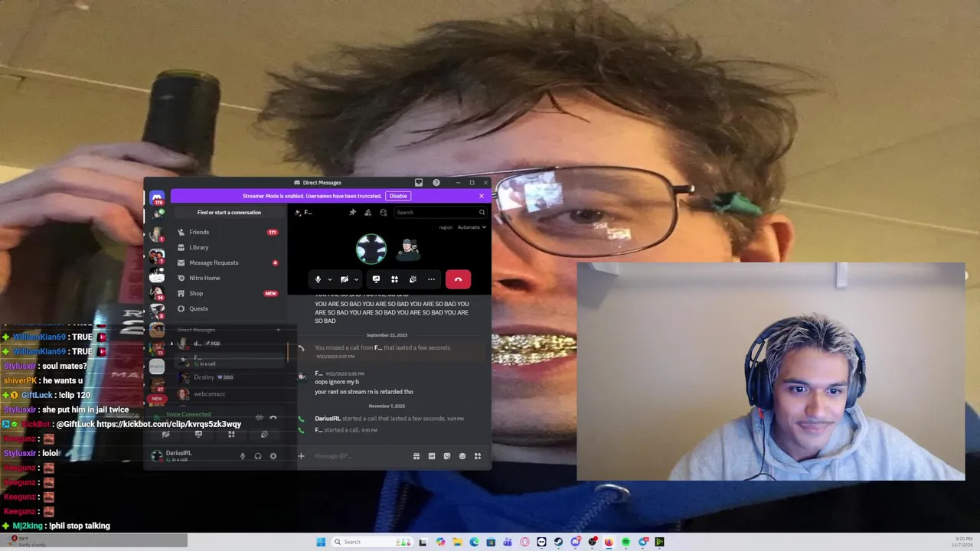
Task: Open Nitro Home in Discord sidebar
Action: [x=227, y=278]
